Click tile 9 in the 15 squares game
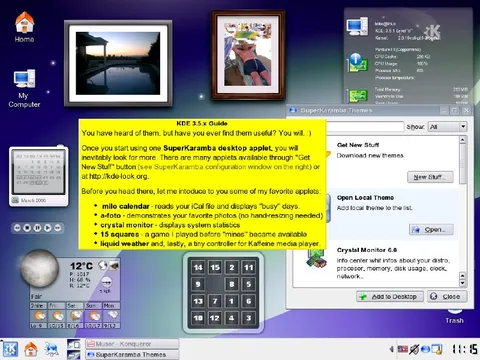 coord(198,284)
